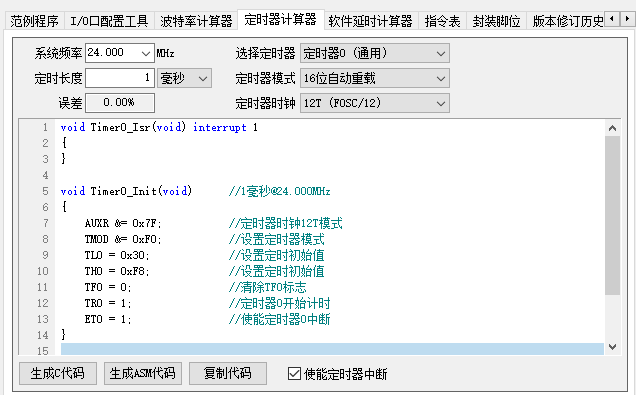Screen dimensions: 636x395
Task: Click the code line 'TL0 = 0x30;'
Action: click(117, 255)
